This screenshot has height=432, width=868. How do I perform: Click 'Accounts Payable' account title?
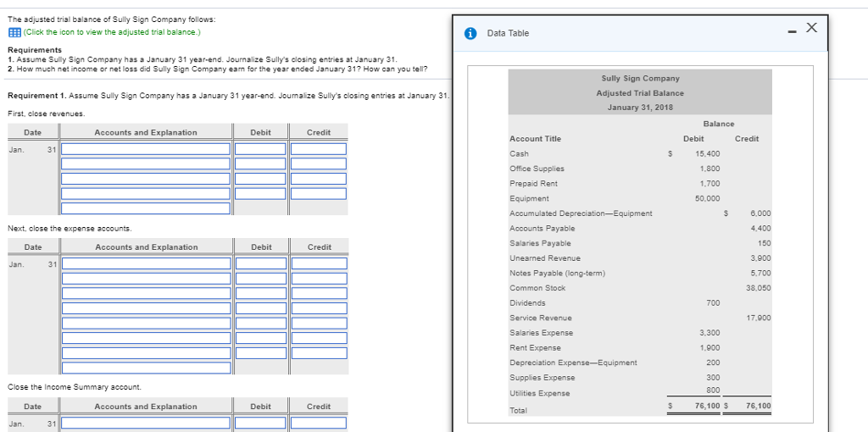tap(542, 229)
